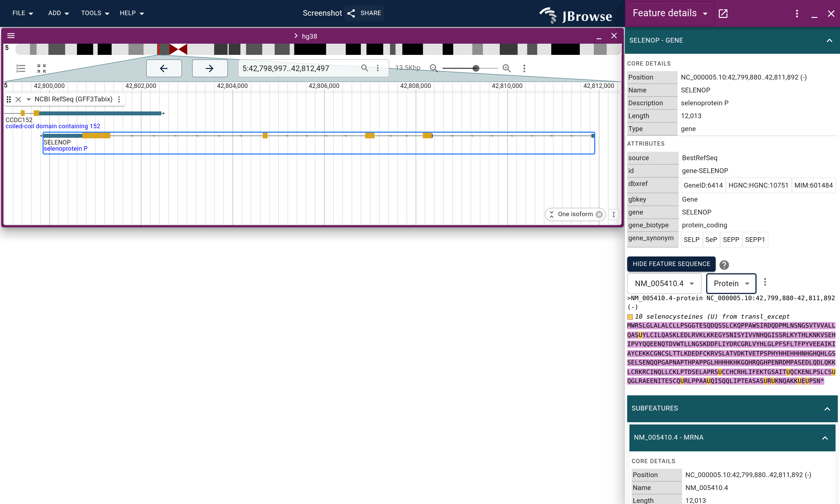The height and width of the screenshot is (504, 840).
Task: Collapse the NM_005410.4 - MRNA section
Action: [825, 438]
